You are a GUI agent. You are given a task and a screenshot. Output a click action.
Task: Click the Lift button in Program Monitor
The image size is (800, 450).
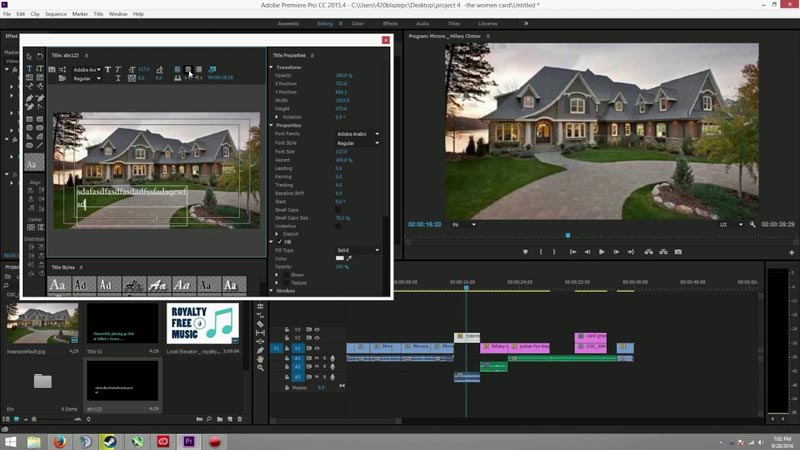pos(648,252)
